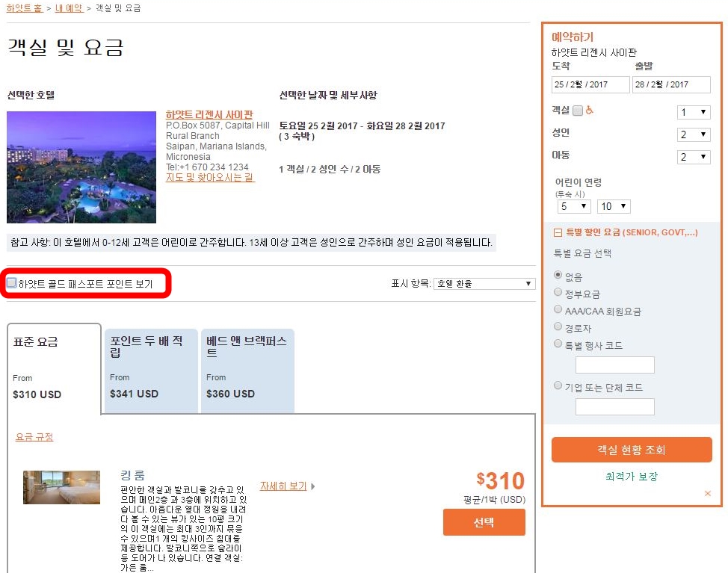Open first child age dropdown showing 5
The height and width of the screenshot is (573, 728).
point(574,206)
